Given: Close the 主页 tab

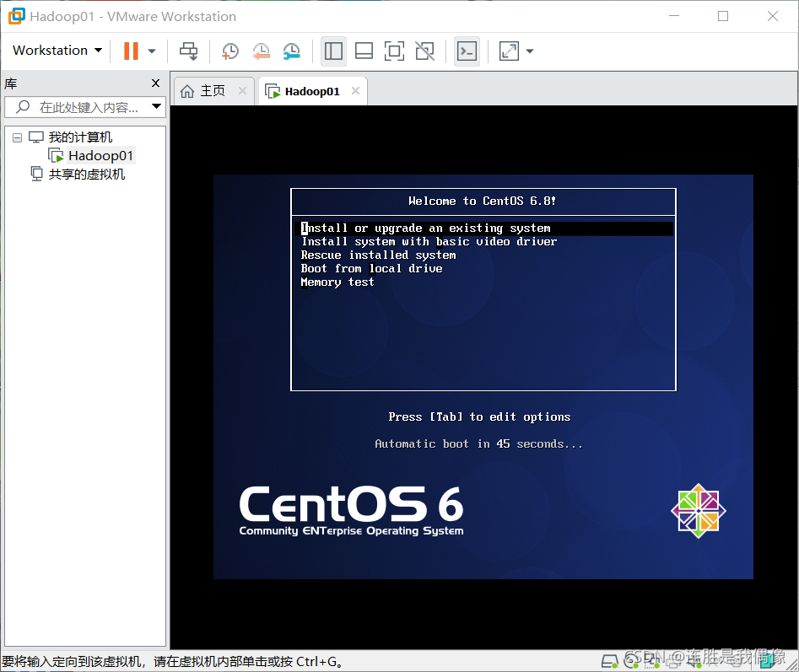Looking at the screenshot, I should point(242,90).
